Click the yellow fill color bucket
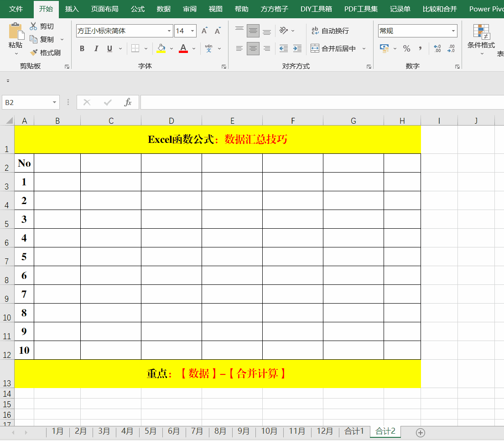 [161, 48]
